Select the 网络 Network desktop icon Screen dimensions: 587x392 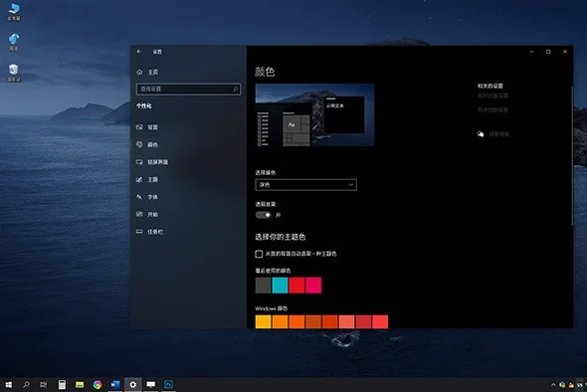coord(14,43)
